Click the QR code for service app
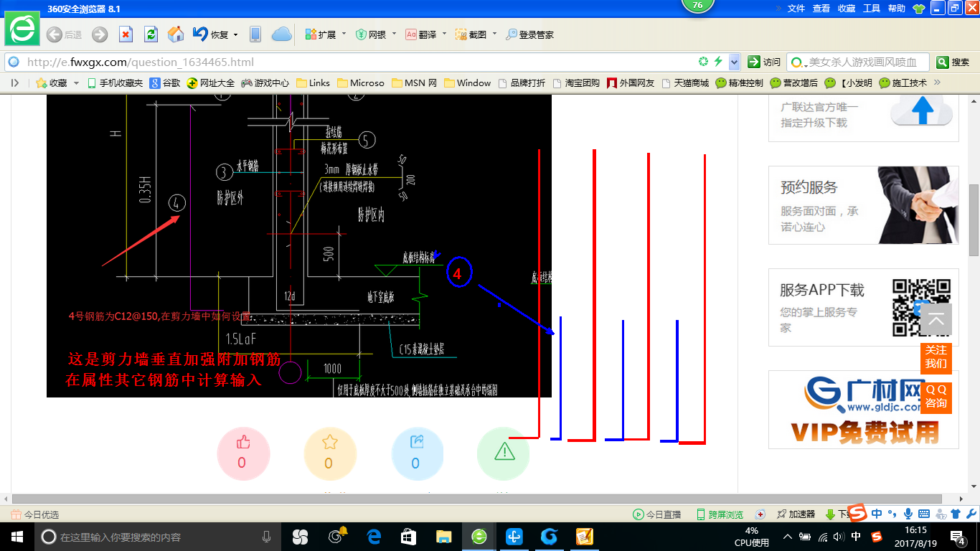980x551 pixels. 921,308
